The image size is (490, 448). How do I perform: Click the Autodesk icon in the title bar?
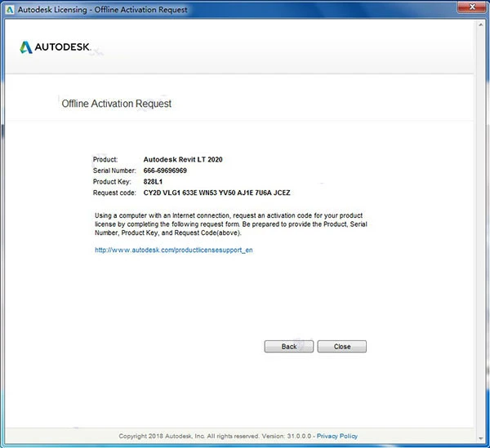10,10
